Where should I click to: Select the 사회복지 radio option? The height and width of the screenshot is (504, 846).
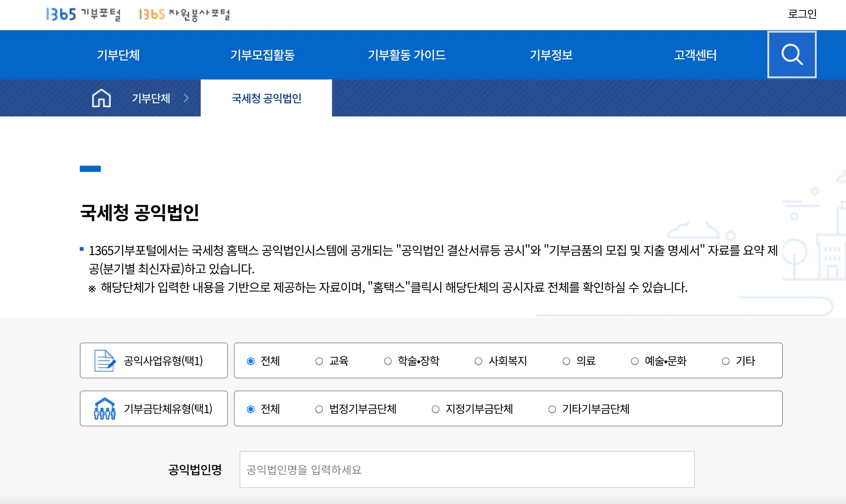(478, 361)
